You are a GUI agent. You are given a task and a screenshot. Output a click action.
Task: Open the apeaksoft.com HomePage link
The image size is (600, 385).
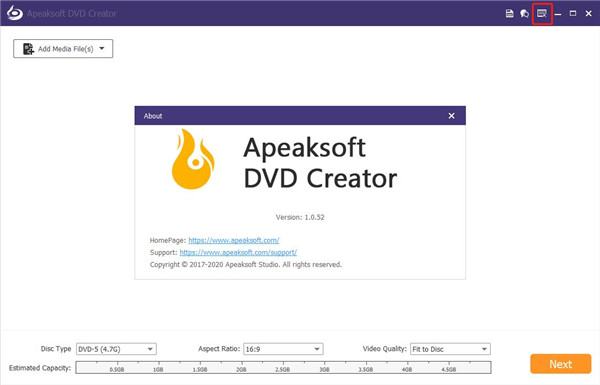pyautogui.click(x=234, y=240)
